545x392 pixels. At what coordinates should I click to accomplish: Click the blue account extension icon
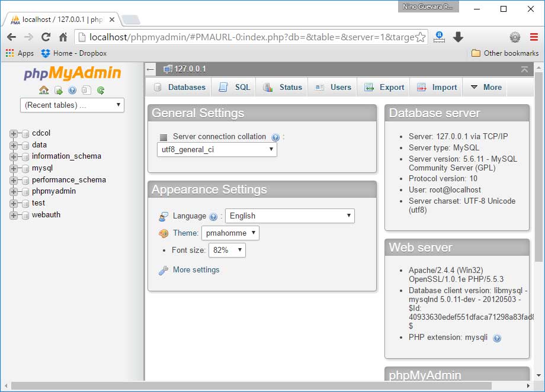point(440,37)
